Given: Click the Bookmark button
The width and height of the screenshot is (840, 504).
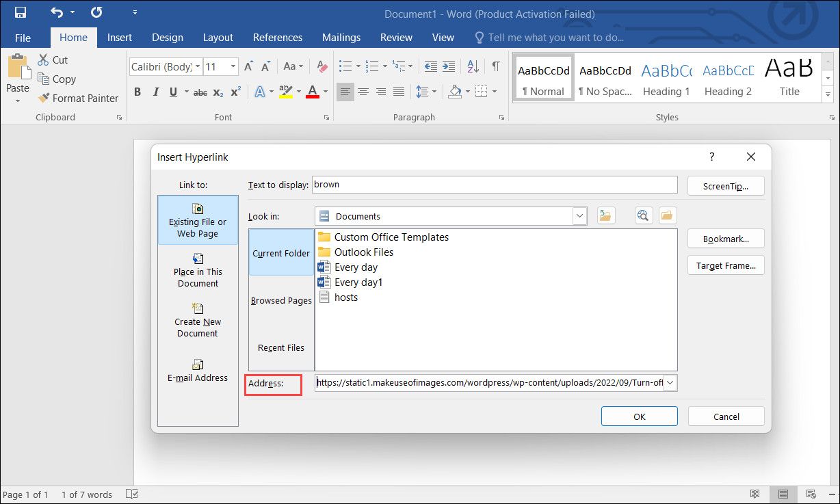Looking at the screenshot, I should 726,239.
